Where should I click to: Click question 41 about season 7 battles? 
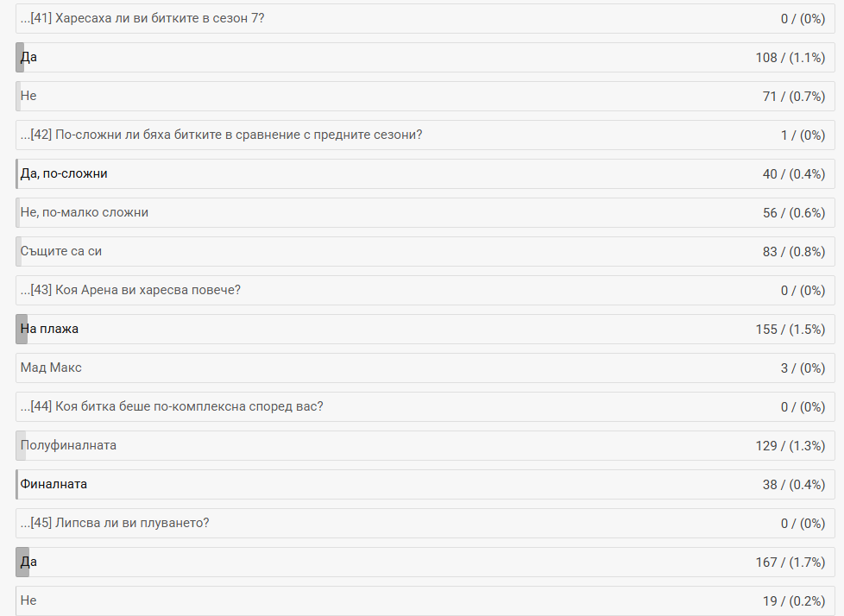coord(142,18)
